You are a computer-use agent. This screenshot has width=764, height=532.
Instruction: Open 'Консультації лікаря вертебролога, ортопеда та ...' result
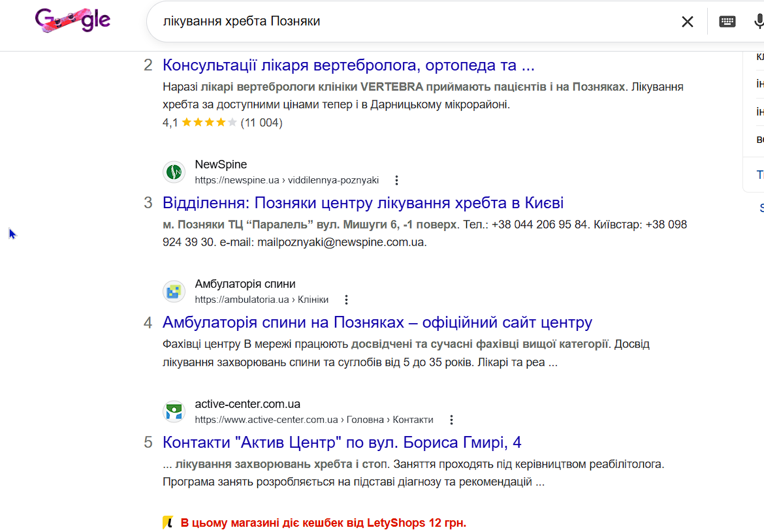pyautogui.click(x=348, y=65)
